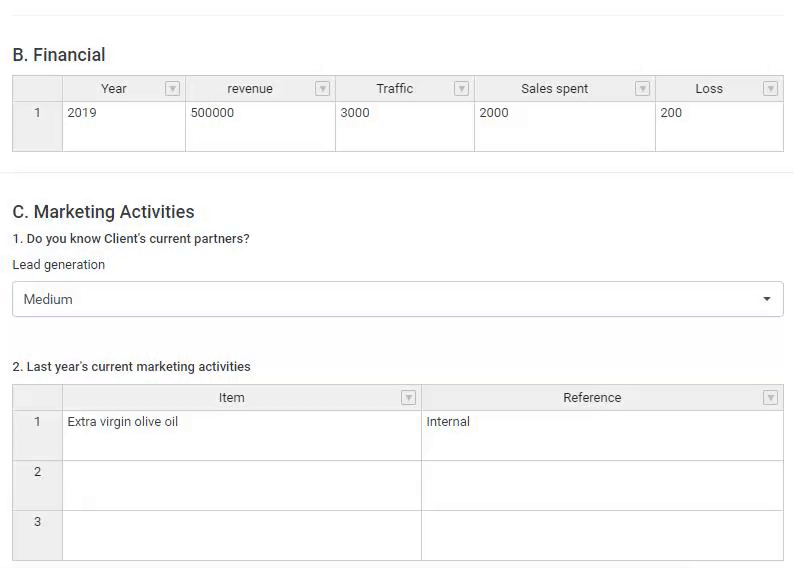794x568 pixels.
Task: Click the 3000 traffic cell
Action: pyautogui.click(x=405, y=127)
